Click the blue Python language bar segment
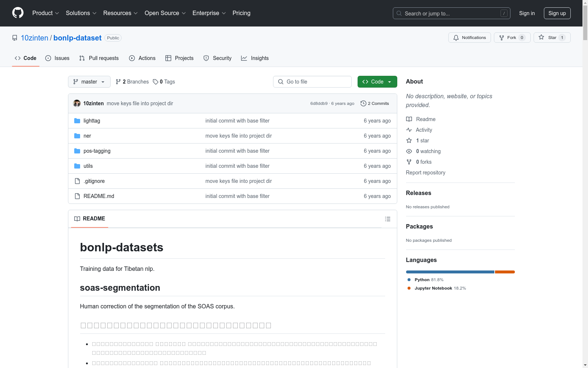 [450, 272]
